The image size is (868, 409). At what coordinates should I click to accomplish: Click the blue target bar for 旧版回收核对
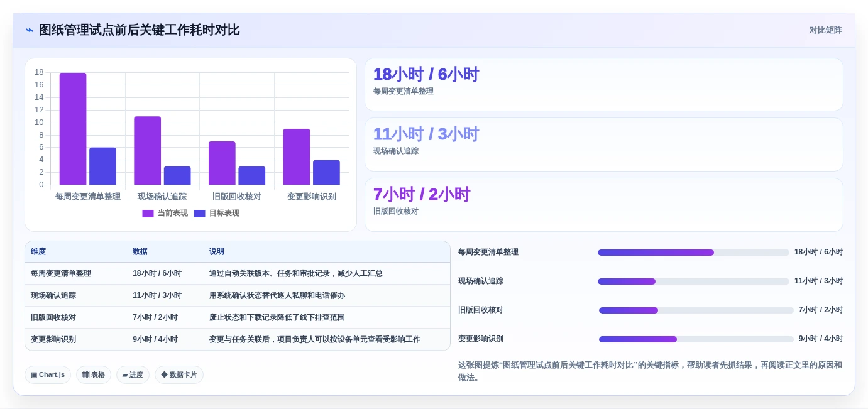click(251, 175)
